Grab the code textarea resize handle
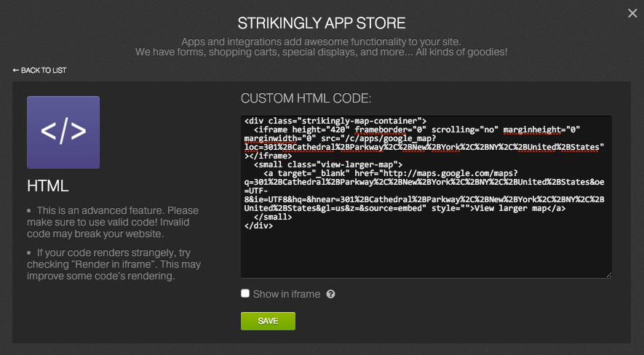The width and height of the screenshot is (644, 355). pos(608,274)
